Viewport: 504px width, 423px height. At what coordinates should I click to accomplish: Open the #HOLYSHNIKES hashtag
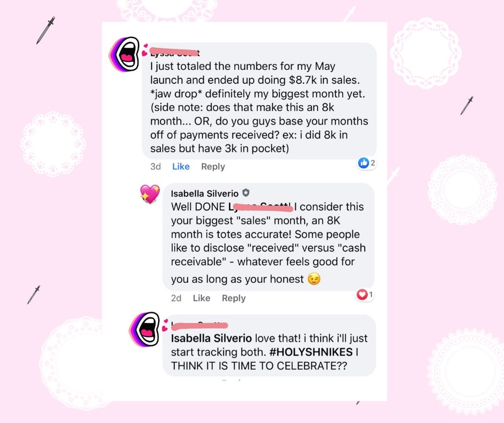pyautogui.click(x=311, y=352)
